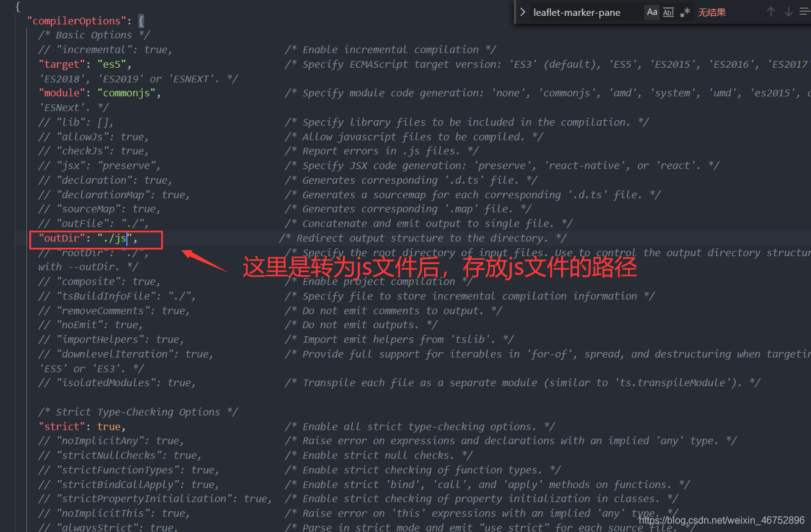
Task: Expand the replace field chevron in find widget
Action: click(x=522, y=12)
